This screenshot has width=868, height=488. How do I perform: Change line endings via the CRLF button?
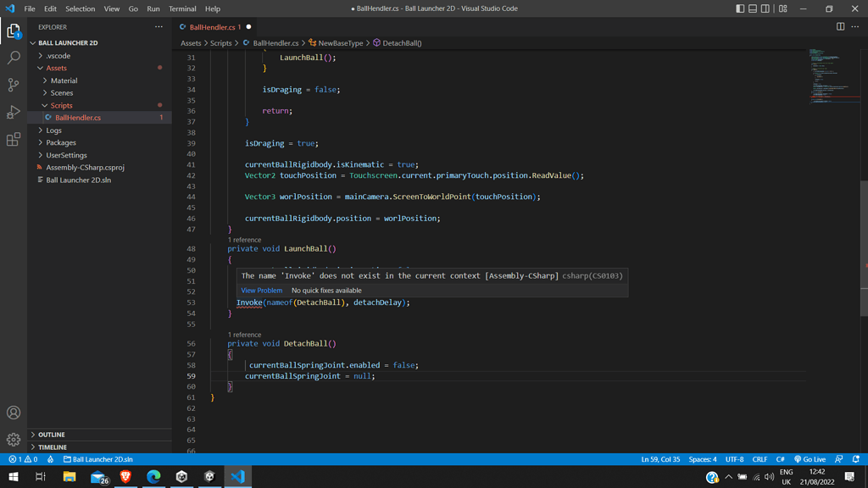click(x=759, y=458)
